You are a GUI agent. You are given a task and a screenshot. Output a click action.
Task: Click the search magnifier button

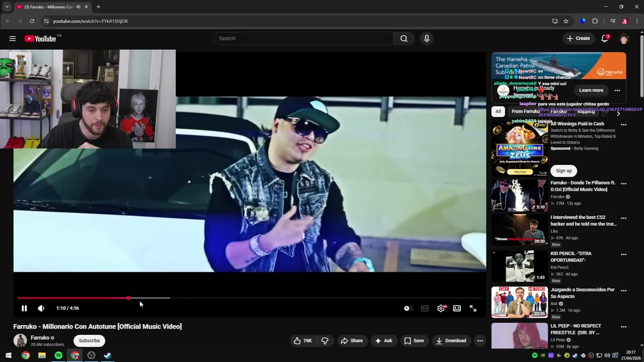pos(404,38)
